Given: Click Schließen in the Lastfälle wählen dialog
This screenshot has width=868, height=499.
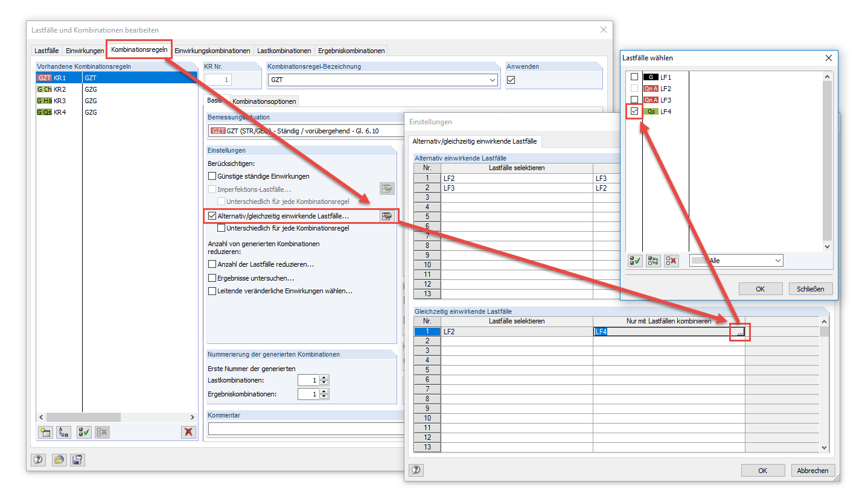Looking at the screenshot, I should pos(811,289).
